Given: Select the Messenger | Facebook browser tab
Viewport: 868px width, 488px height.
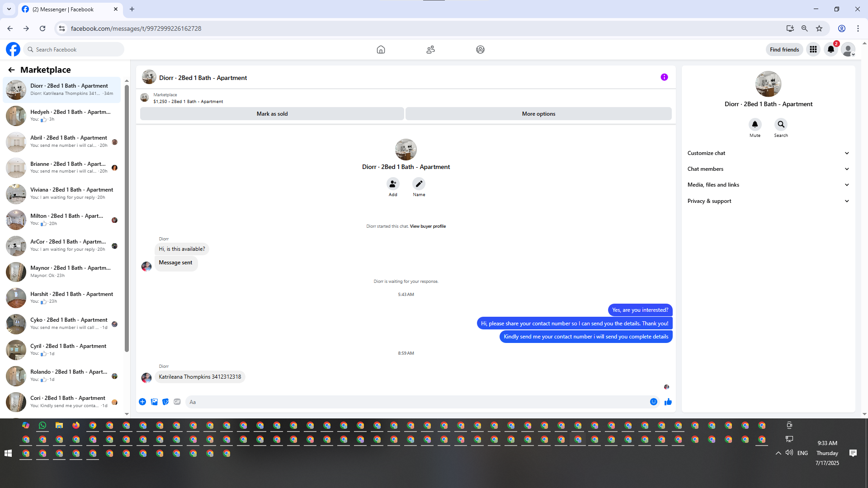Looking at the screenshot, I should click(70, 9).
